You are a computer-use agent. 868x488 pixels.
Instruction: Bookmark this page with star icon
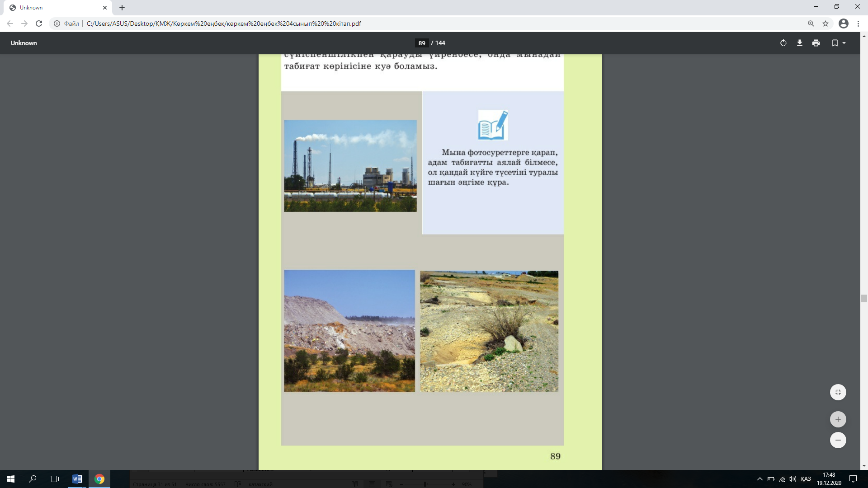[x=826, y=23]
